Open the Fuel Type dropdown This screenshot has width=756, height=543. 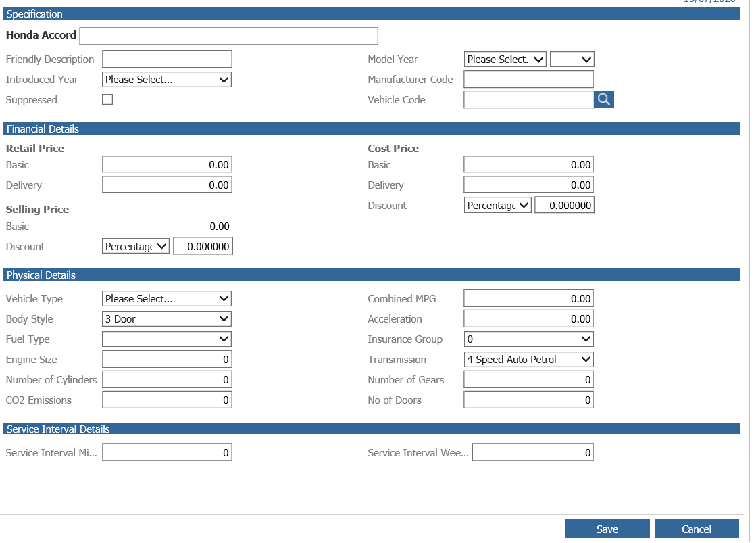tap(167, 339)
